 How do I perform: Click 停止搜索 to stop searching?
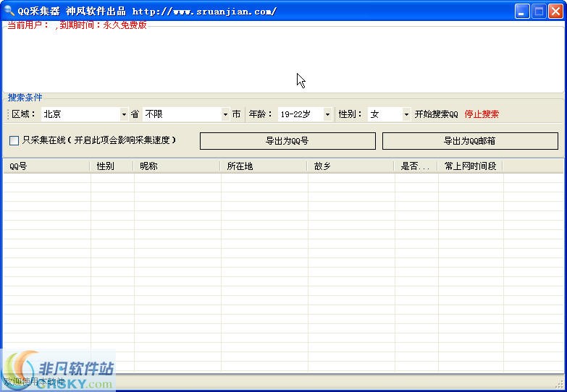[x=482, y=114]
